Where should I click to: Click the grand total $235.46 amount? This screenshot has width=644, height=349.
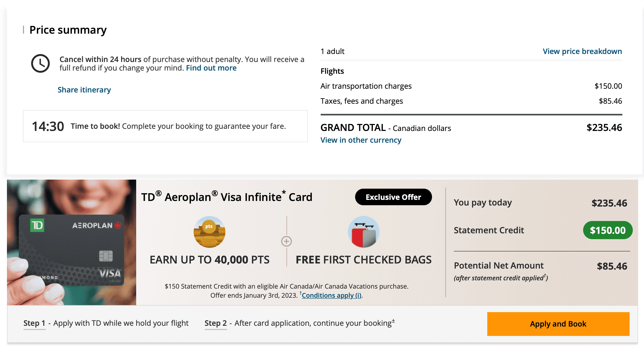pyautogui.click(x=604, y=128)
